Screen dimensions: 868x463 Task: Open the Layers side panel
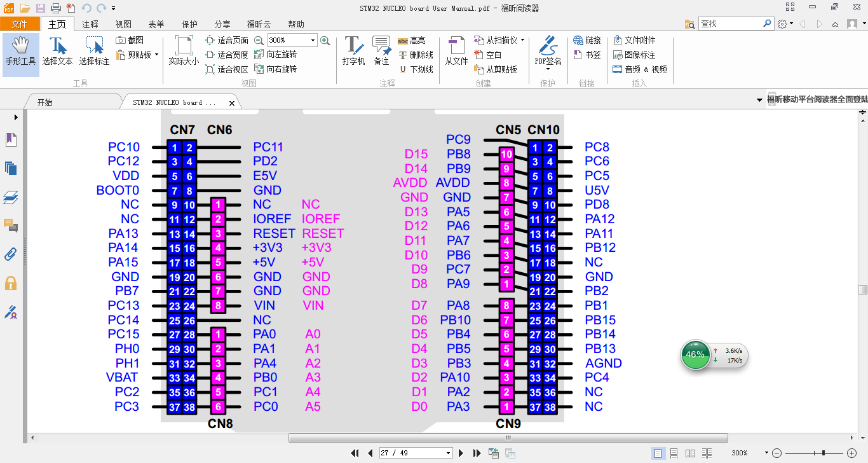pos(11,197)
